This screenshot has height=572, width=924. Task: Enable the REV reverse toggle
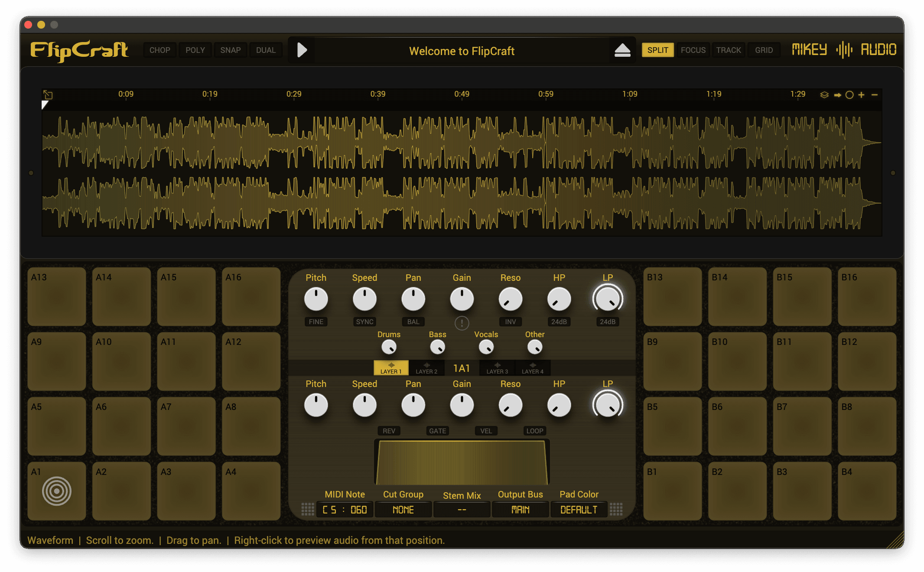[389, 431]
